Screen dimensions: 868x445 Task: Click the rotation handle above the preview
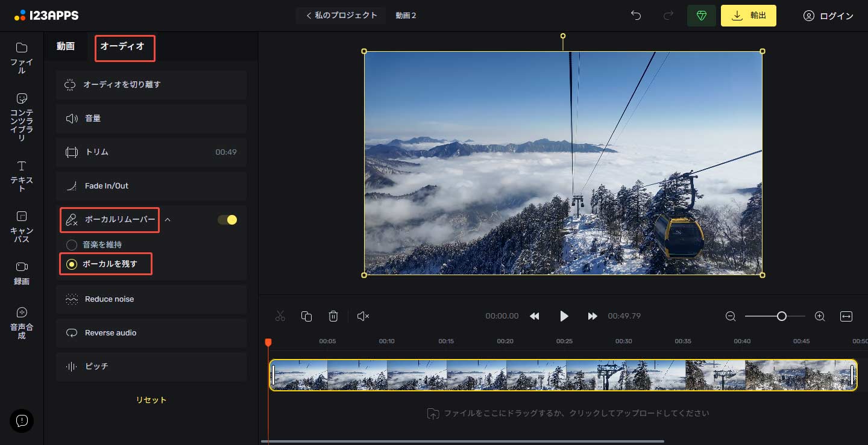coord(563,36)
